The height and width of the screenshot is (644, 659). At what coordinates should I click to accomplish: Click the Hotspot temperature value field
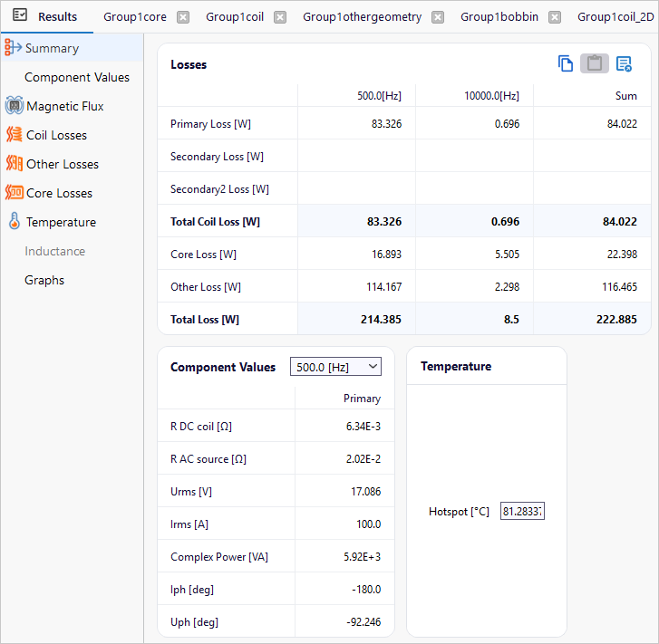click(522, 511)
